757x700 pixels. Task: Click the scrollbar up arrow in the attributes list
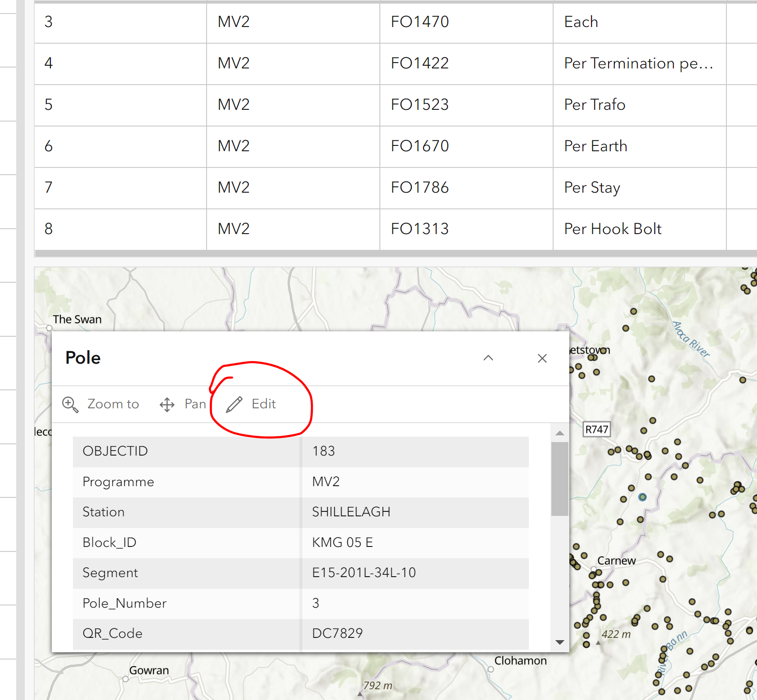pyautogui.click(x=559, y=433)
